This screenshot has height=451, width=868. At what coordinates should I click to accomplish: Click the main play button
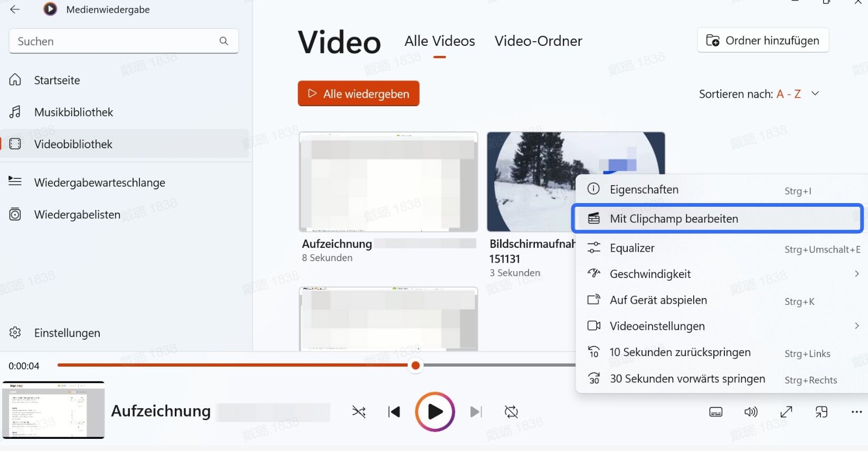[x=435, y=412]
